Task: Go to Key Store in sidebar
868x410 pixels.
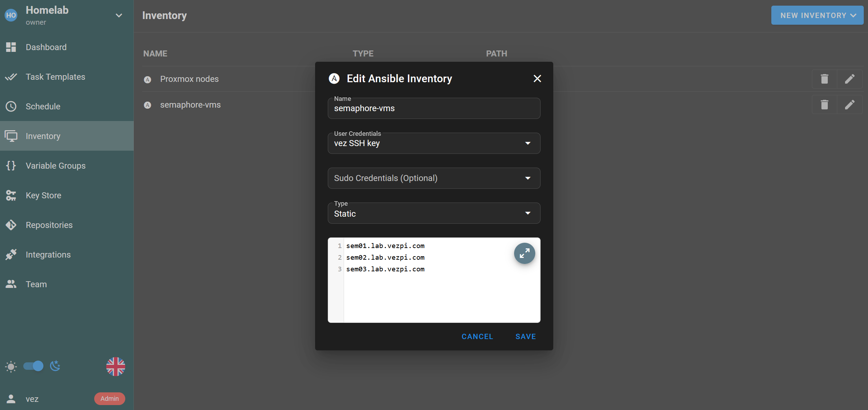Action: [43, 195]
